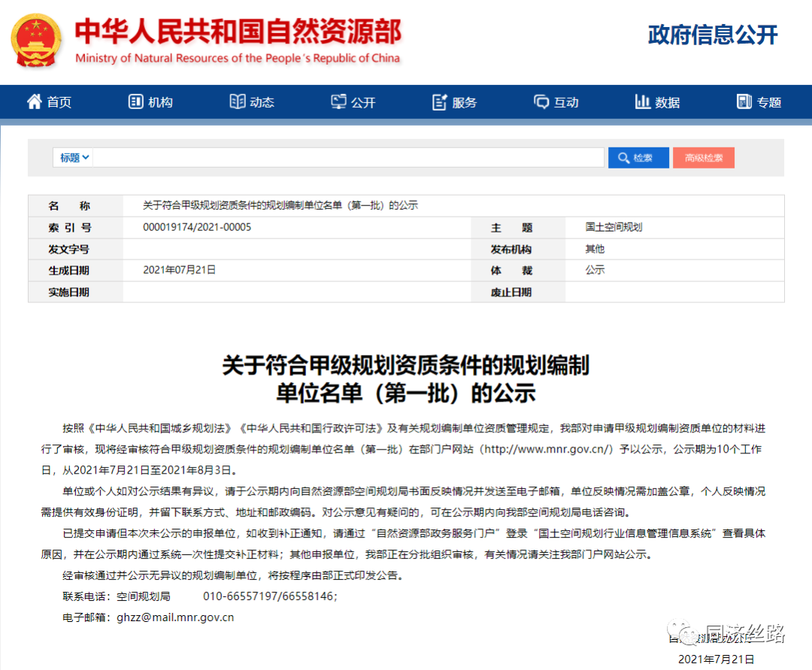This screenshot has height=670, width=812.
Task: Click the 联系电话：空间规划局 text
Action: [117, 596]
